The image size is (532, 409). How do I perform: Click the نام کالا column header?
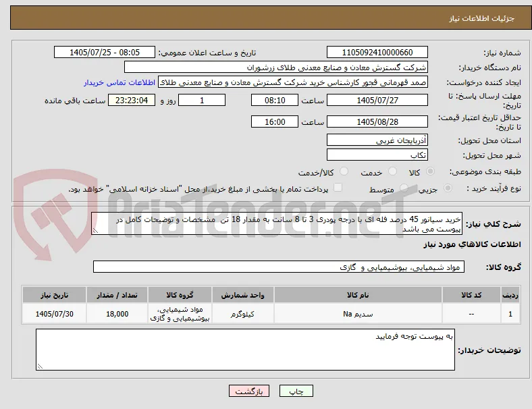pos(358,295)
